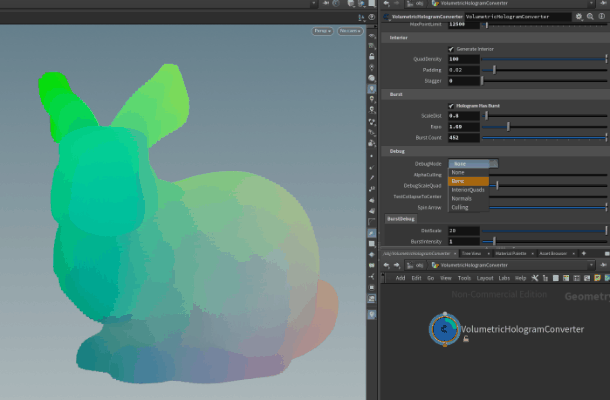This screenshot has height=400, width=610.
Task: Adjust the Padding slider
Action: point(544,70)
